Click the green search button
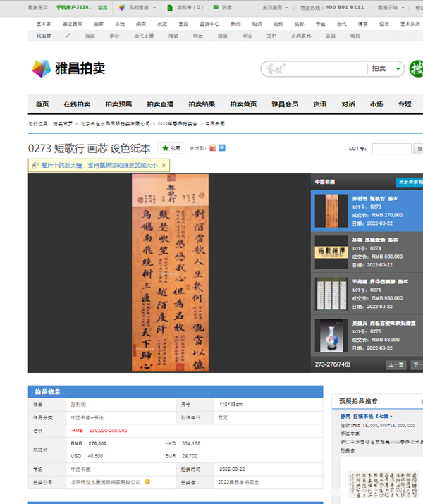The image size is (423, 504). point(416,68)
